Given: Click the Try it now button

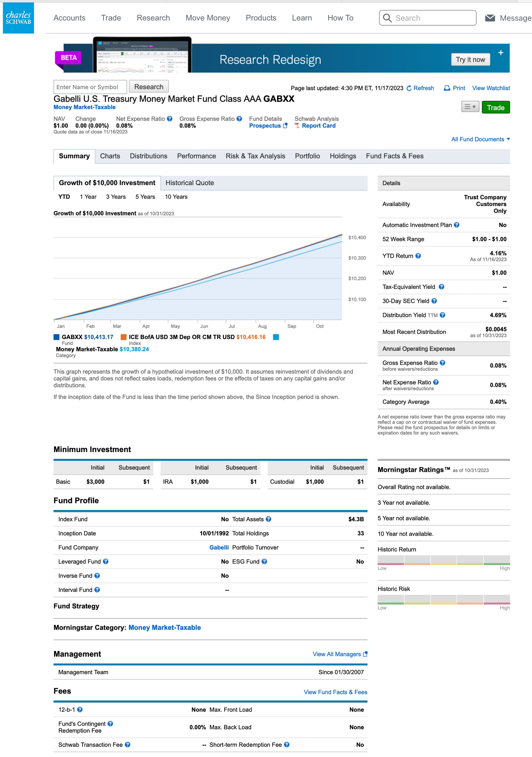Looking at the screenshot, I should [470, 60].
